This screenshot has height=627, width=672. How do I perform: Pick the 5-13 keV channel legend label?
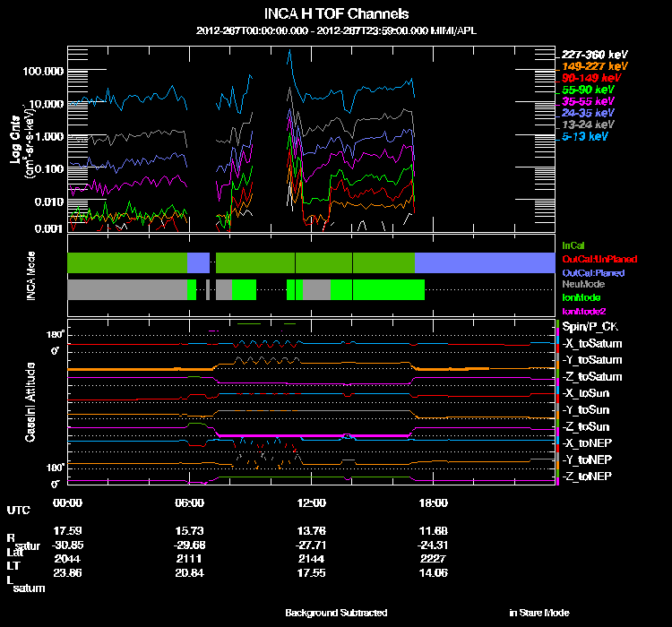[x=584, y=136]
